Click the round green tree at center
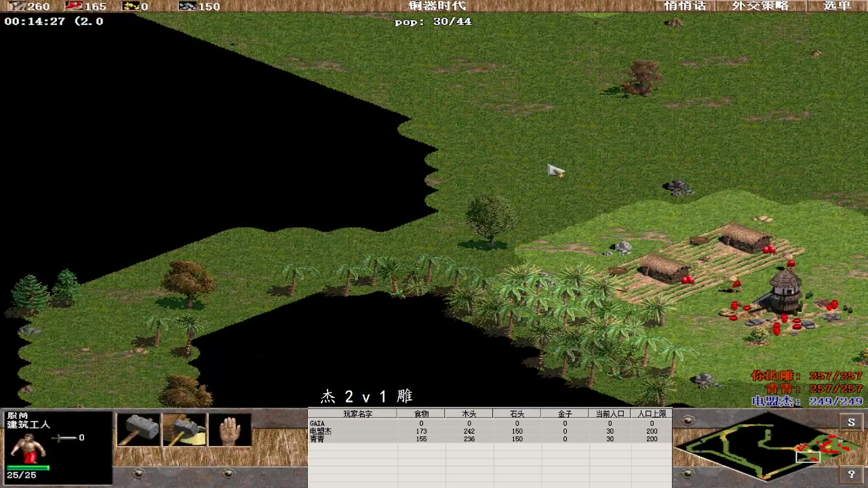 (490, 220)
